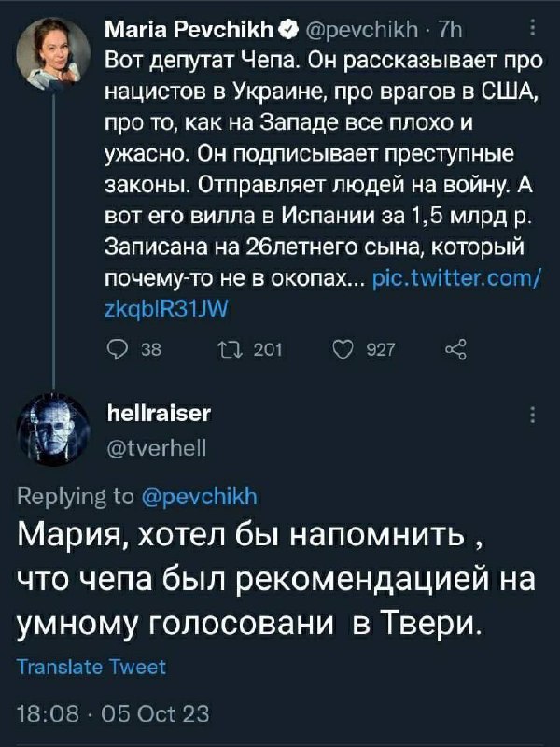This screenshot has height=747, width=560.
Task: Click the 927 likes count
Action: [x=381, y=351]
